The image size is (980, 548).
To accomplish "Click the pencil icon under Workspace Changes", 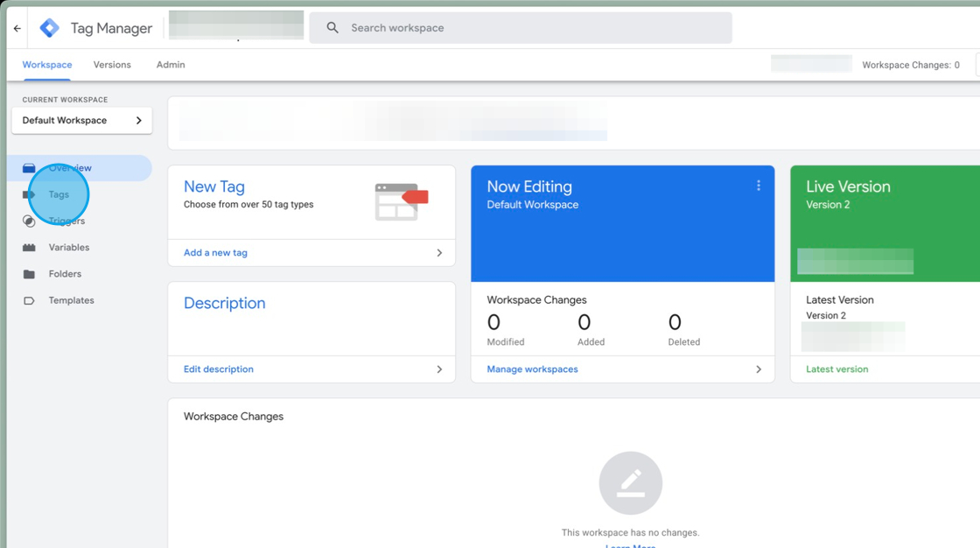I will (x=631, y=482).
